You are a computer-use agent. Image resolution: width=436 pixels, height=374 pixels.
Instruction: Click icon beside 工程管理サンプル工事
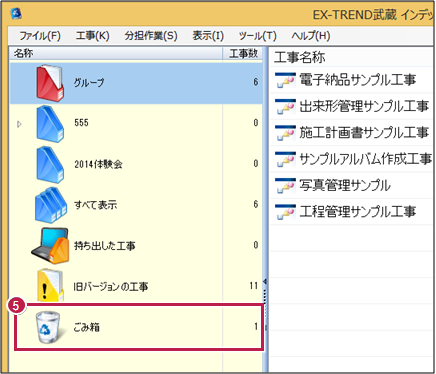pos(285,212)
